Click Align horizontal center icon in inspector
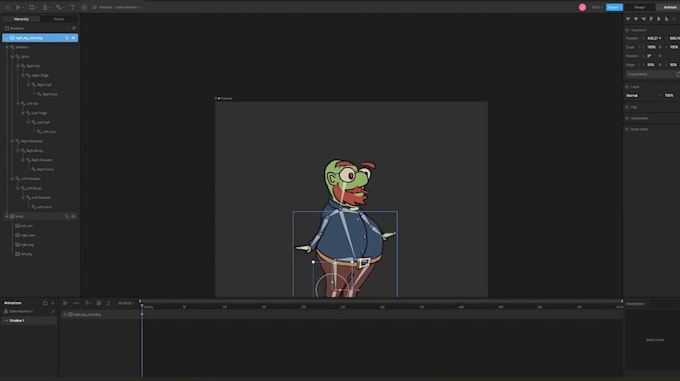 click(x=636, y=19)
